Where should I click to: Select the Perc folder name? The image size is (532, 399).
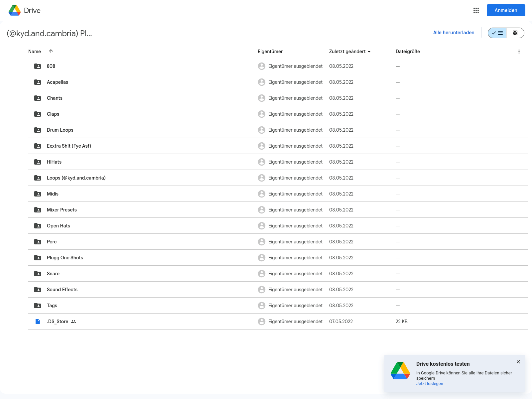coord(52,242)
